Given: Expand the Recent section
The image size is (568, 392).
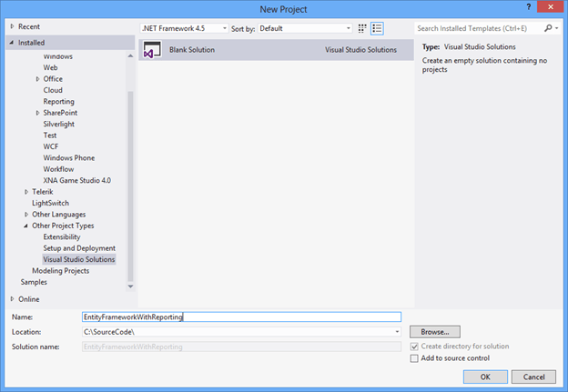Looking at the screenshot, I should click(12, 26).
